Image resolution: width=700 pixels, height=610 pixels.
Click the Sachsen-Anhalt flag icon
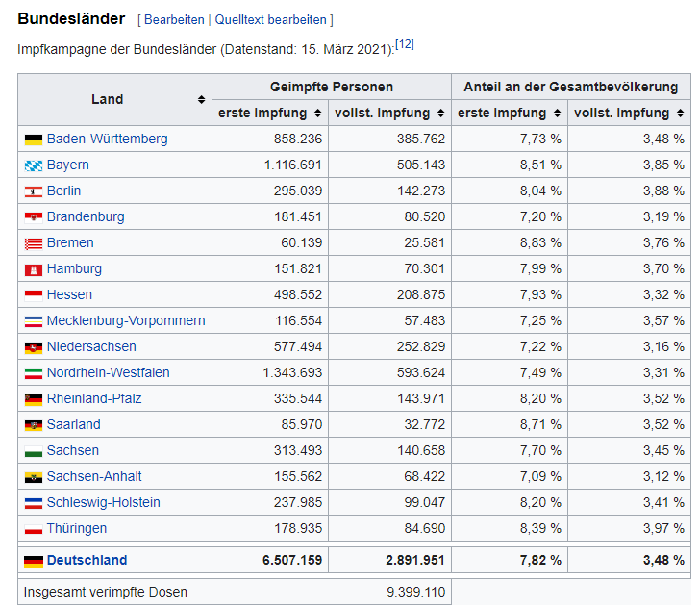pyautogui.click(x=34, y=477)
